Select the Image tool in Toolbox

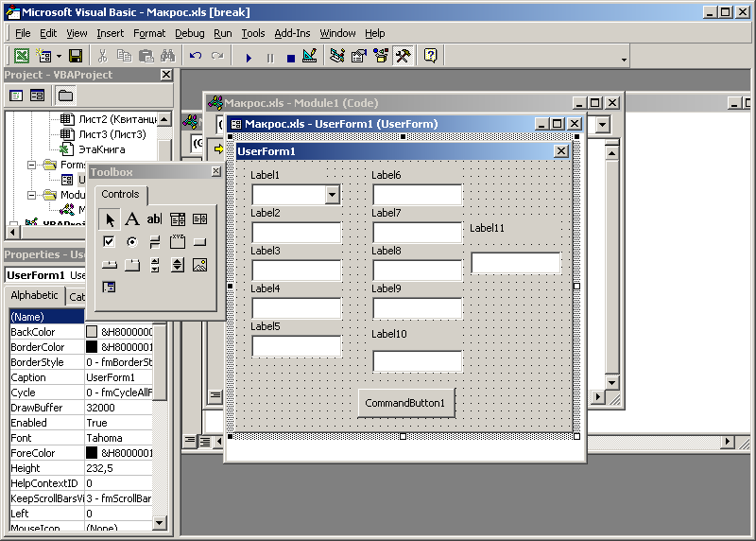point(199,265)
